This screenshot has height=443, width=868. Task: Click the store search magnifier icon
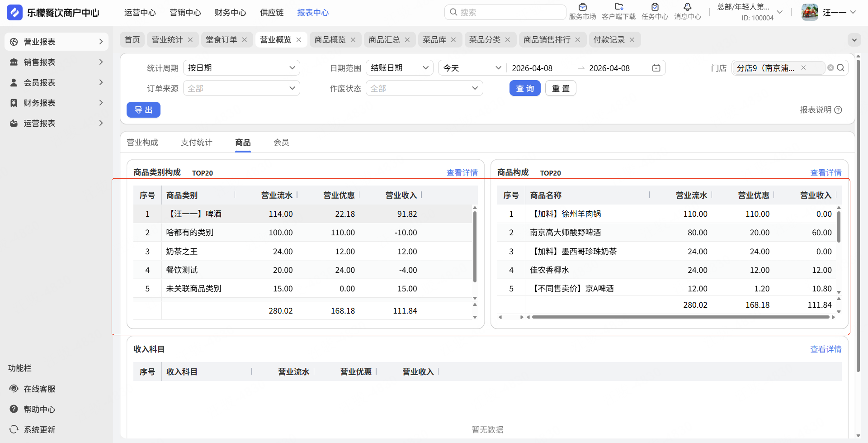coord(840,68)
